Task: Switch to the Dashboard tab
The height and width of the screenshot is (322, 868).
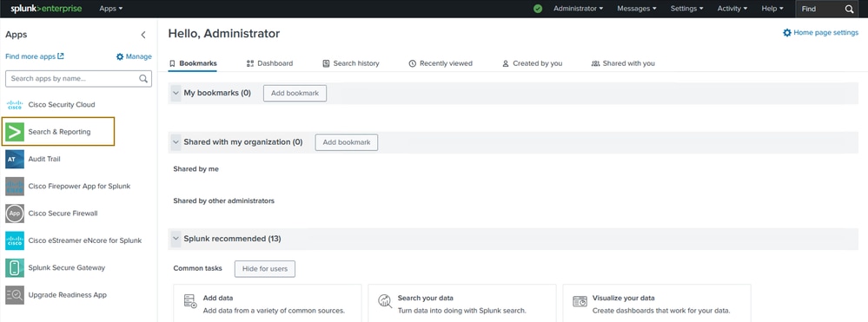Action: click(x=269, y=63)
